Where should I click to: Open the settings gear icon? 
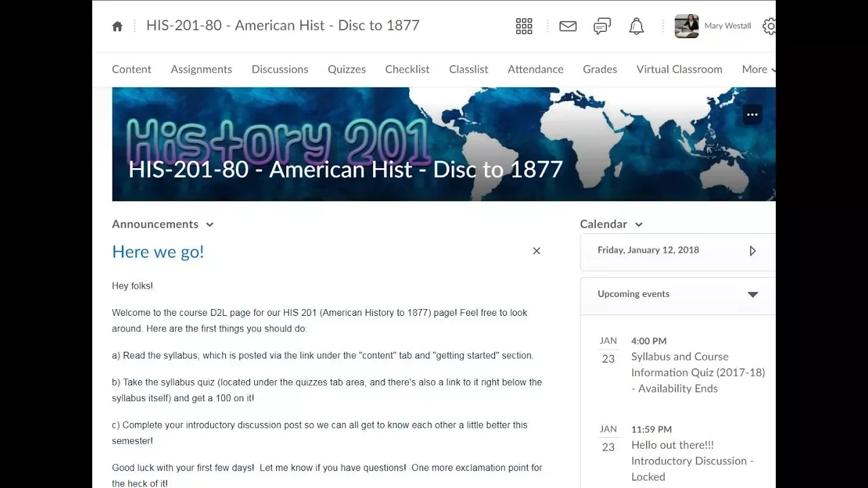point(769,26)
